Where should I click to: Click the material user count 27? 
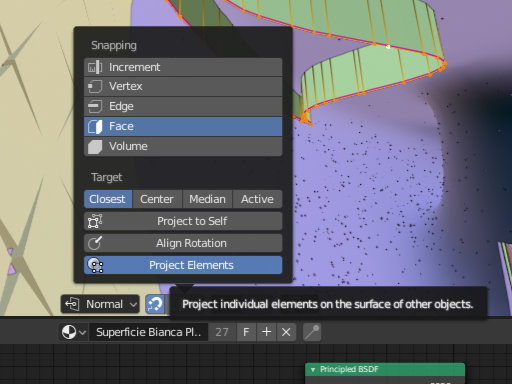click(x=222, y=332)
